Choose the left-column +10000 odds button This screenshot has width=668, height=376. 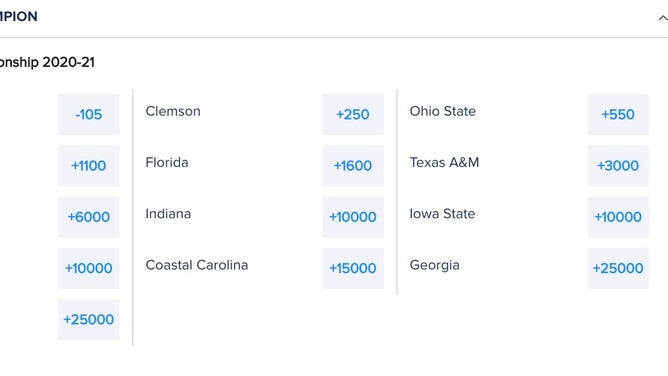tap(89, 268)
